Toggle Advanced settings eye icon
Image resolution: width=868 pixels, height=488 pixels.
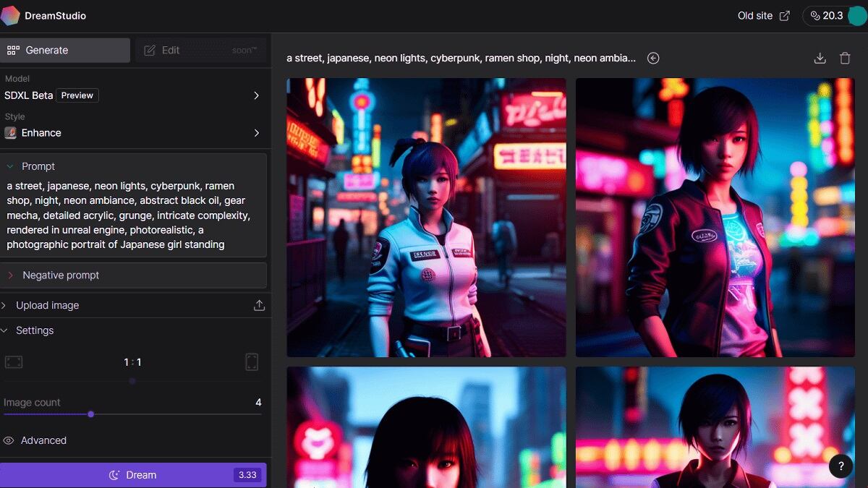coord(9,440)
